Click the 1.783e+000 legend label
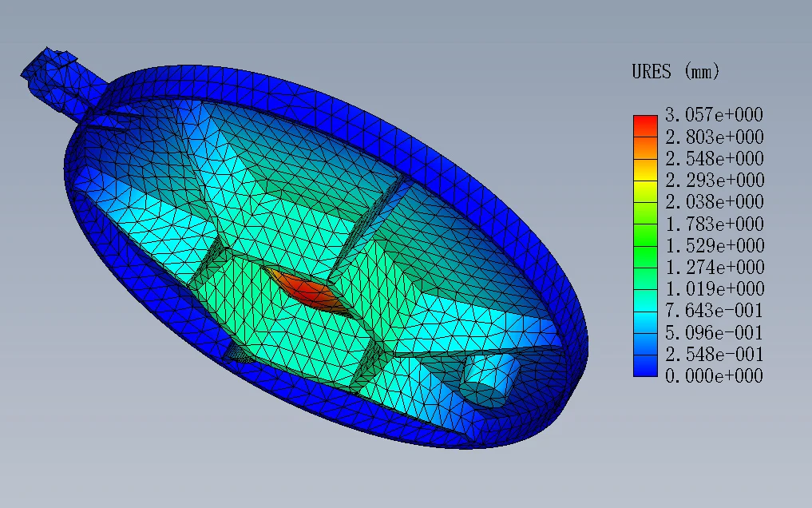Viewport: 812px width, 508px height. point(714,224)
